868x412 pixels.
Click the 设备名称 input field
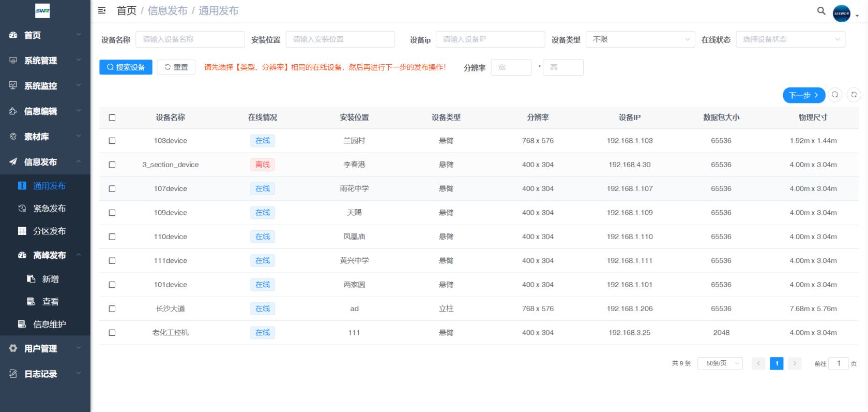pyautogui.click(x=190, y=39)
